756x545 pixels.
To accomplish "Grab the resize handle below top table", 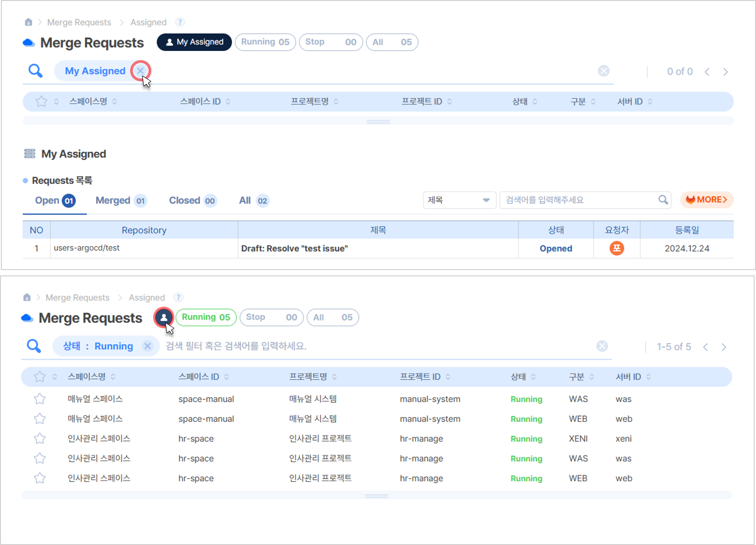I will coord(378,121).
